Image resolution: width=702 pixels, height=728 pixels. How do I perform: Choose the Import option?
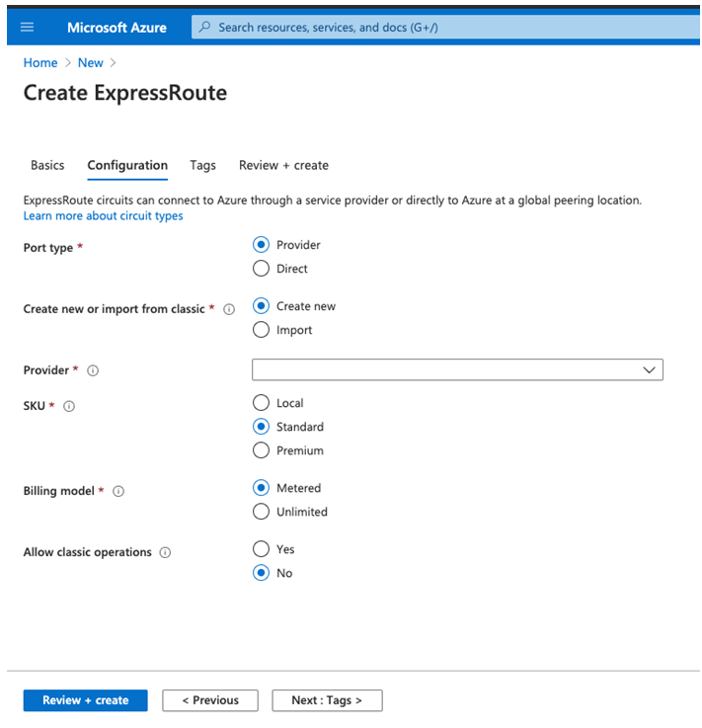[261, 330]
